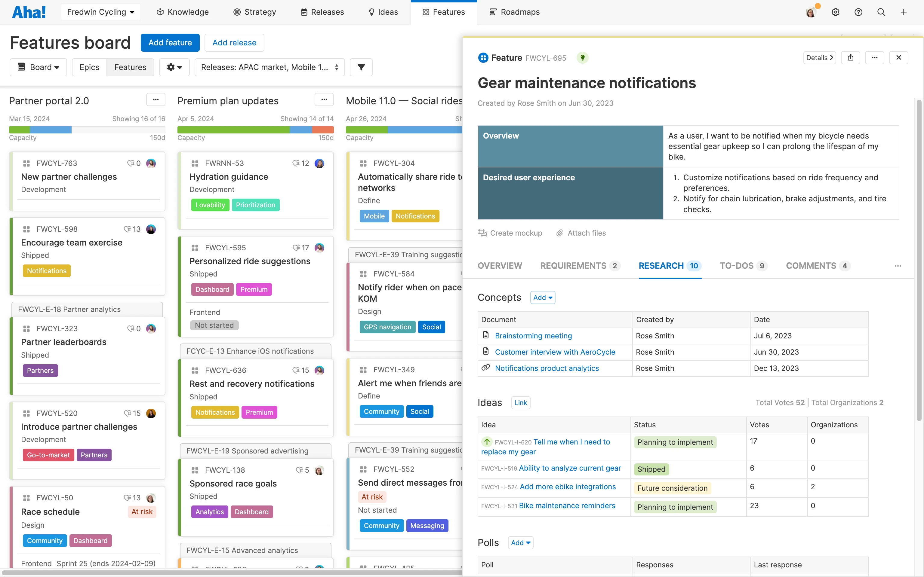Click the share icon in feature drawer
This screenshot has height=577, width=924.
(850, 58)
